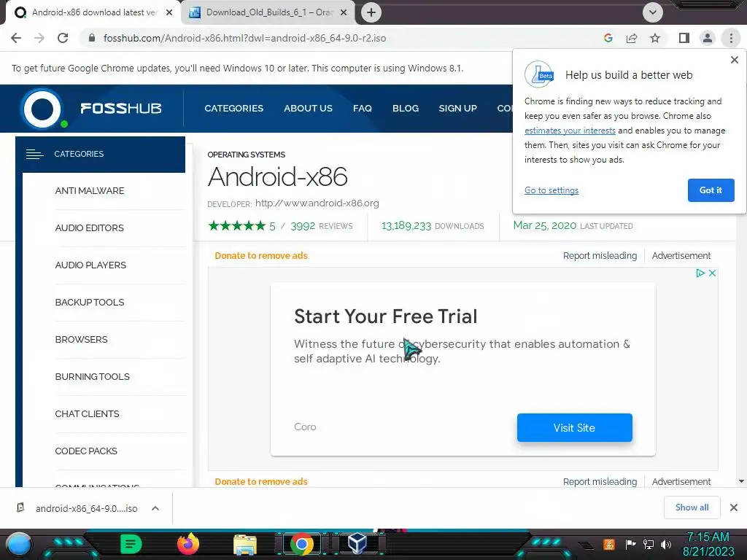Open the Chrome side panel icon

pyautogui.click(x=684, y=38)
